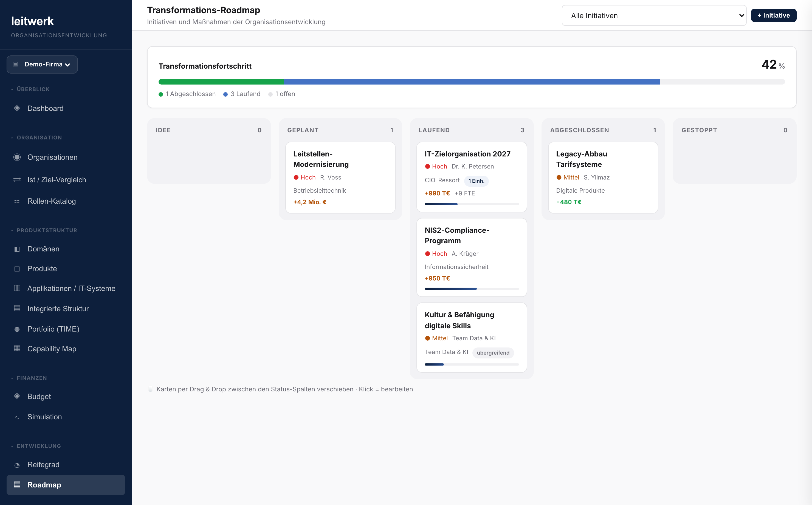Click the NIS2-Compliance-Programm progress bar
The width and height of the screenshot is (812, 505).
point(472,288)
